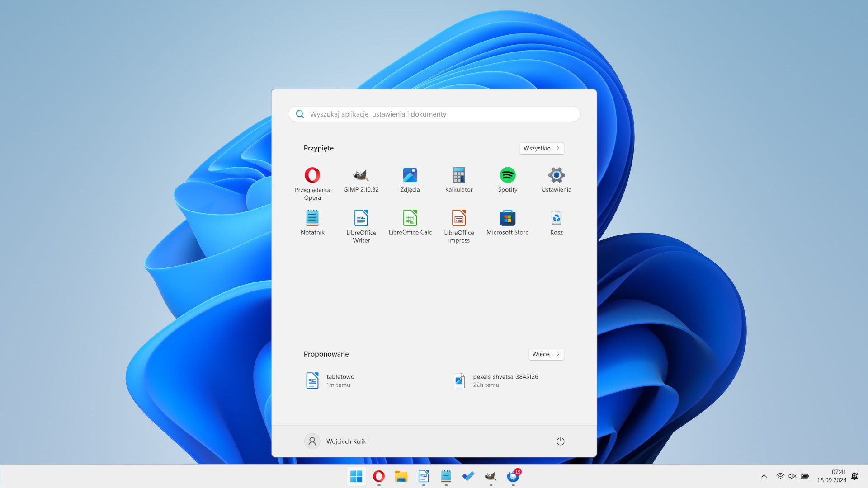Open Wi-Fi network tray icon

point(780,476)
